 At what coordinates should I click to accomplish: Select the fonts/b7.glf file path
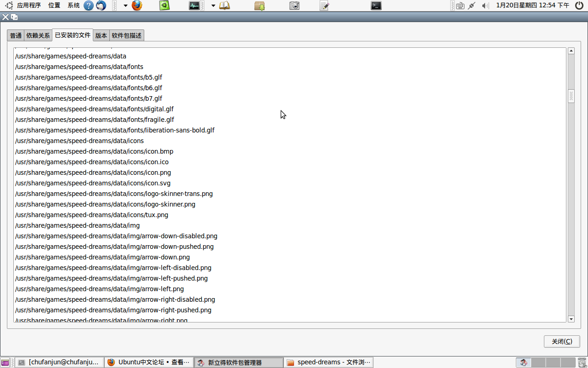pyautogui.click(x=89, y=98)
